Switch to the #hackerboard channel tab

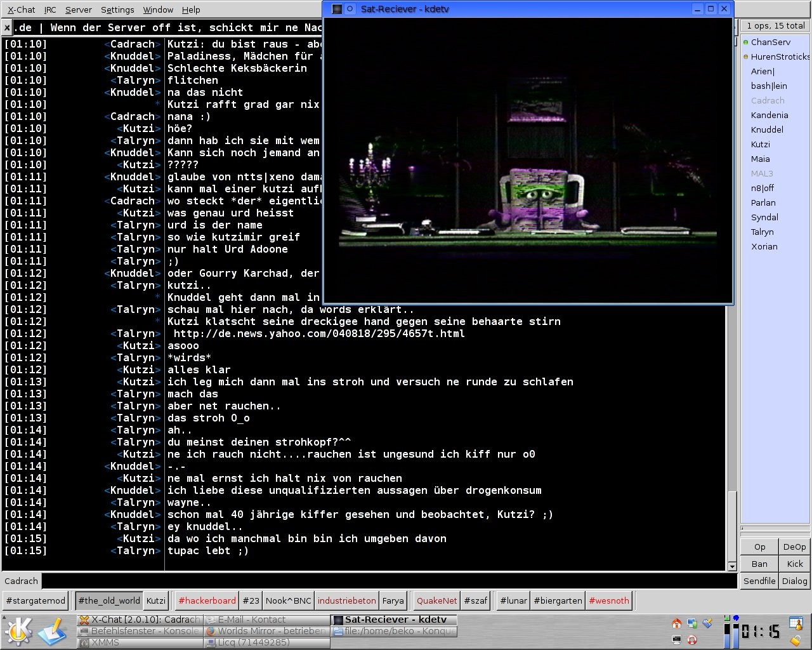pos(207,600)
